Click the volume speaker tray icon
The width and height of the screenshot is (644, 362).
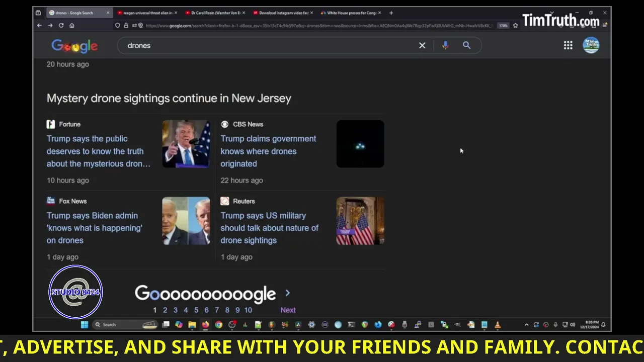click(x=573, y=325)
